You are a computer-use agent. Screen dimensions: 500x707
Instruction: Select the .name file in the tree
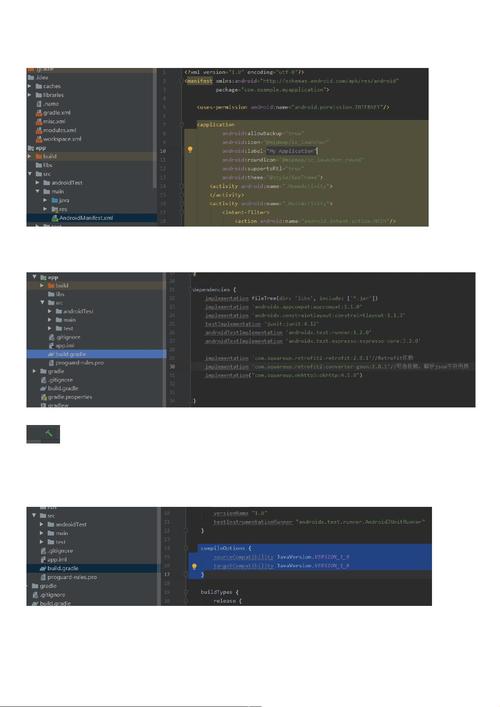click(x=51, y=104)
